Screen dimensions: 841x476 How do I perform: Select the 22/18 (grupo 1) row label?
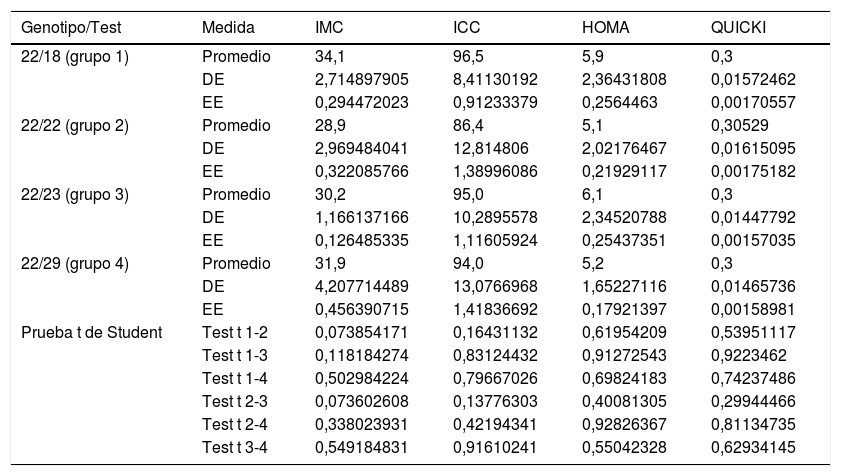coord(75,57)
